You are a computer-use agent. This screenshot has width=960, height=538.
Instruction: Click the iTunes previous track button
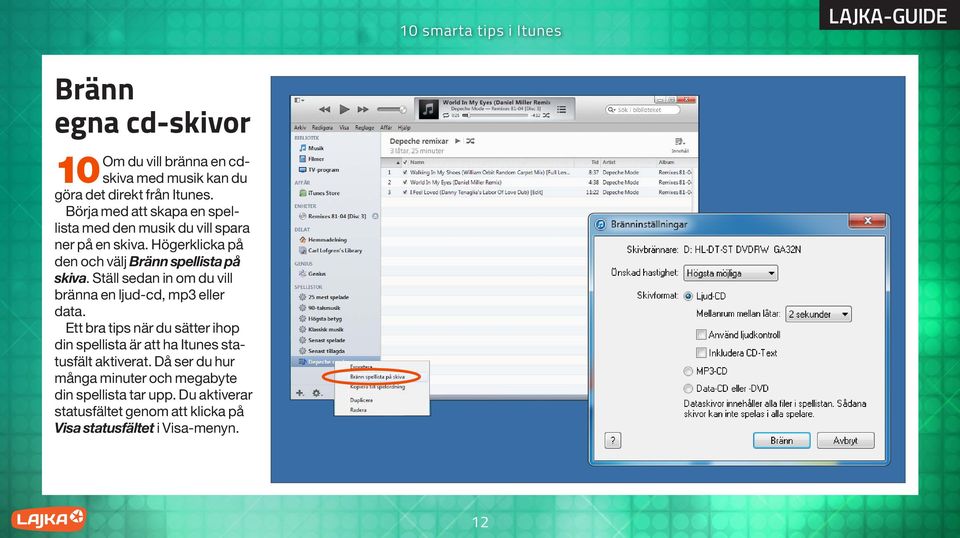[324, 110]
